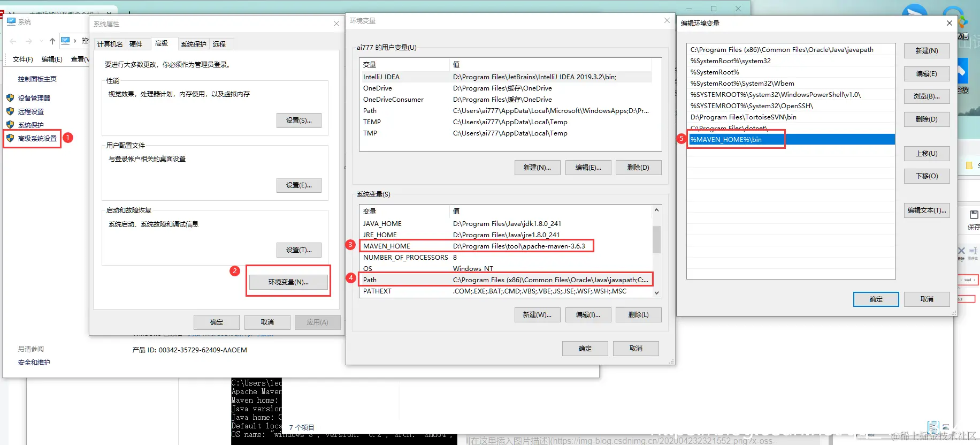Click 控制面板主页 link
980x445 pixels.
(37, 79)
